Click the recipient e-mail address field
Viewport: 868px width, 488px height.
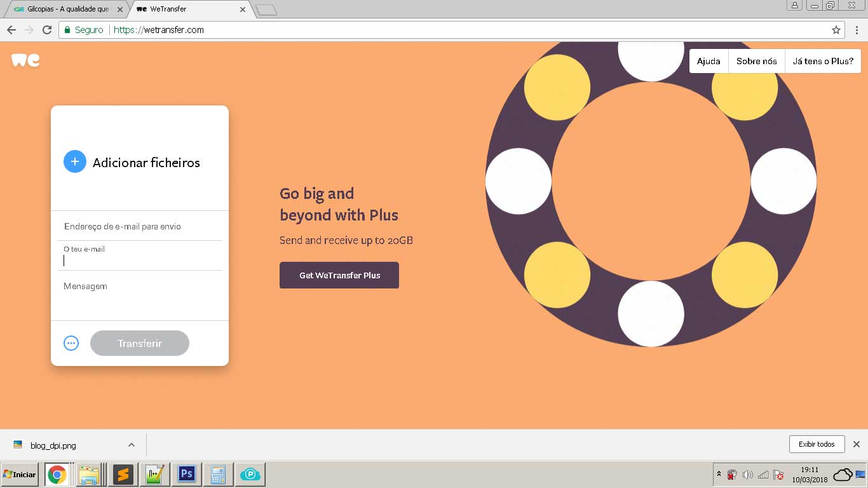(x=140, y=226)
